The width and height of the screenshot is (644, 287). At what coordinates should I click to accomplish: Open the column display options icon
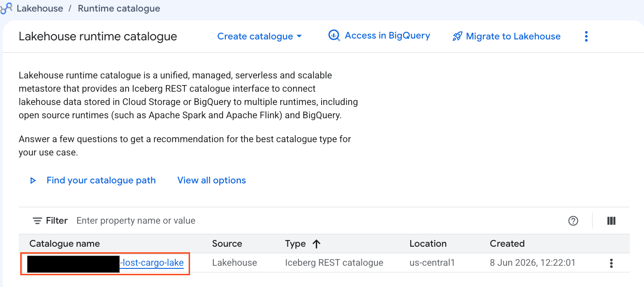[x=611, y=221]
